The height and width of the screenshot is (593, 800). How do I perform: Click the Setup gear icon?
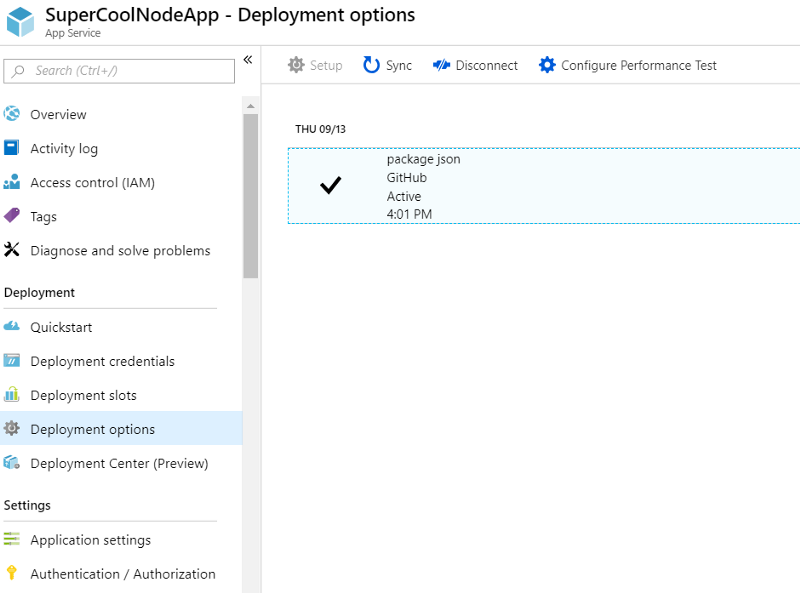pyautogui.click(x=296, y=65)
